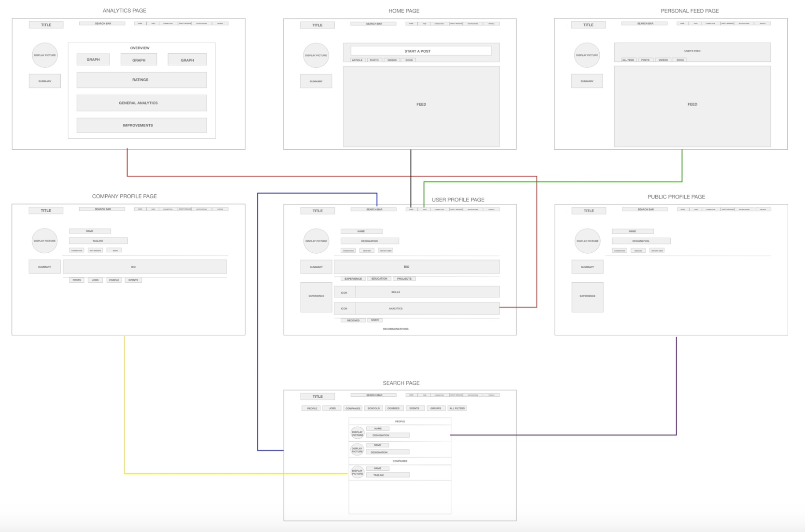This screenshot has width=805, height=532.
Task: Click the Feed area on the Home page
Action: (421, 106)
